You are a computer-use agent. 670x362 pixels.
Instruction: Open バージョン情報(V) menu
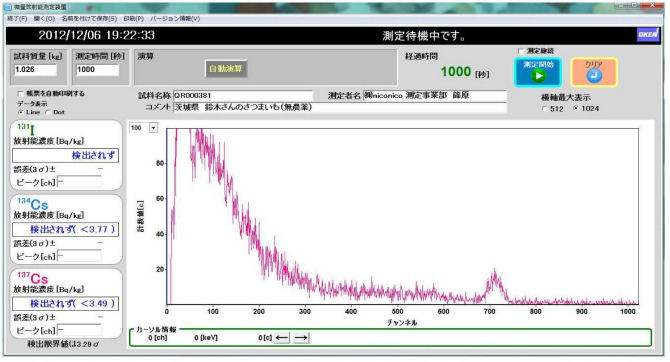click(175, 18)
